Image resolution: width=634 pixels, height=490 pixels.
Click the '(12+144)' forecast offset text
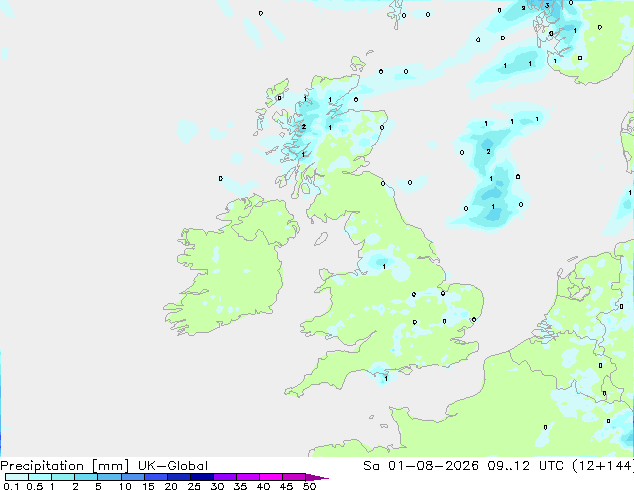tap(603, 466)
